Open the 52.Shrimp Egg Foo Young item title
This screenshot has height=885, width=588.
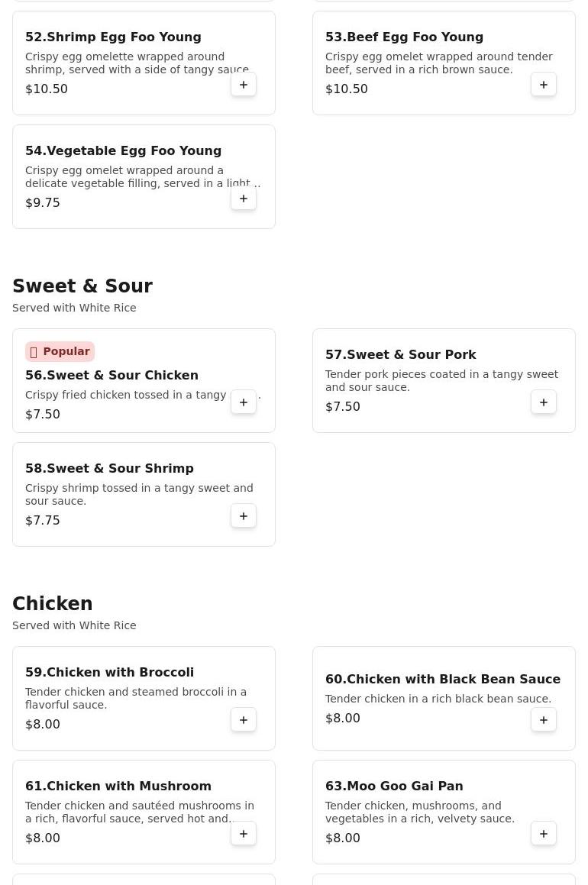click(113, 37)
